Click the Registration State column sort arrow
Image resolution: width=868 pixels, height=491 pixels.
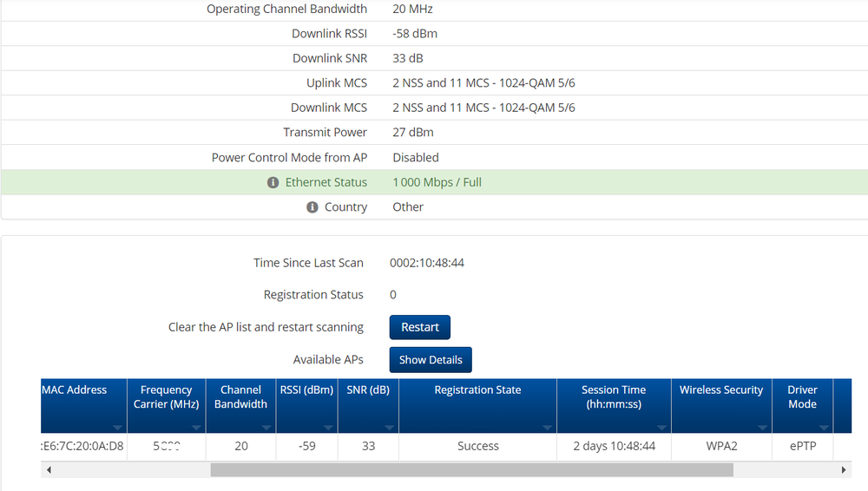coord(547,427)
